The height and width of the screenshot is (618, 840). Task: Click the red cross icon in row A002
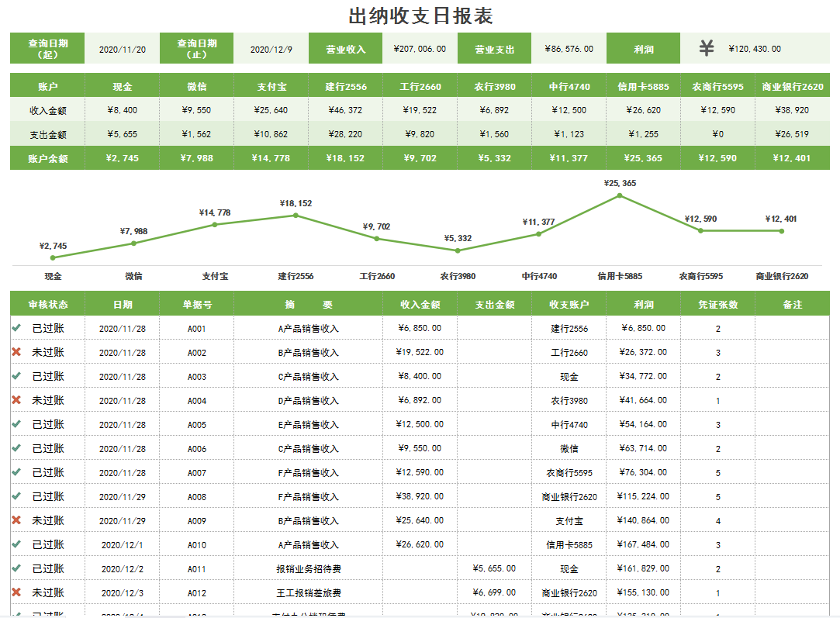coord(16,352)
